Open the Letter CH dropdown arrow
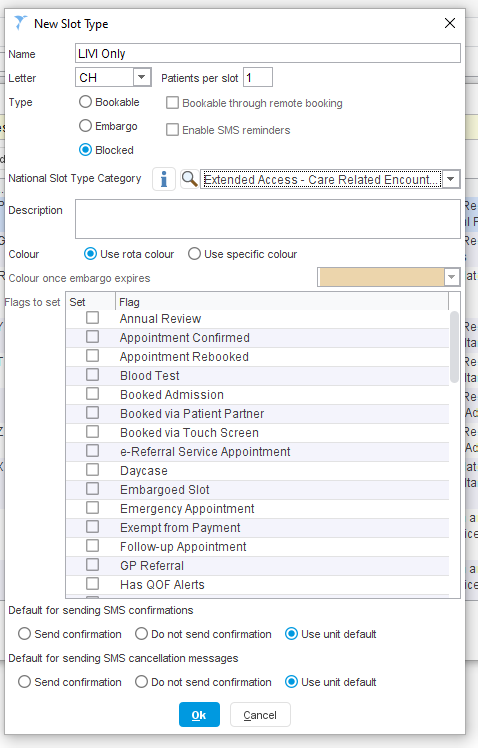 (142, 77)
